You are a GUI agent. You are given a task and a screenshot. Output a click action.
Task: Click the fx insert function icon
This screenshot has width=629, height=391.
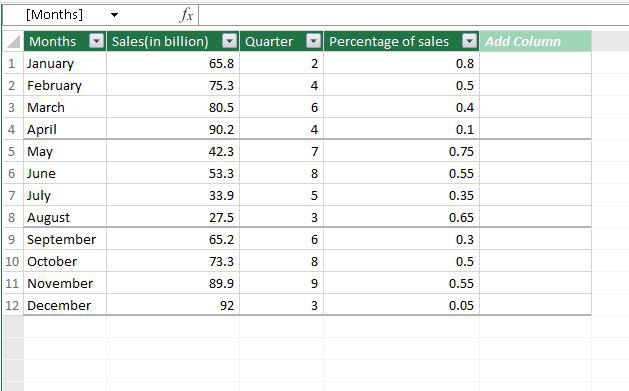186,15
